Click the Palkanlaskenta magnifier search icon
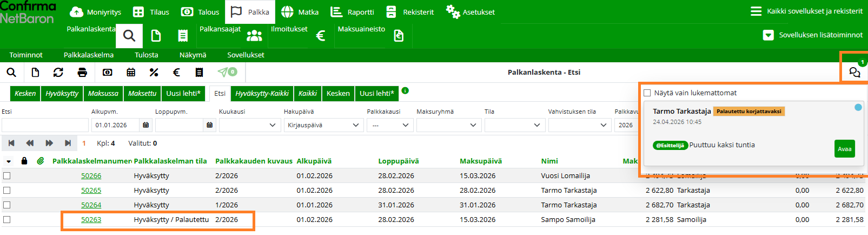This screenshot has height=235, width=868. pos(129,36)
